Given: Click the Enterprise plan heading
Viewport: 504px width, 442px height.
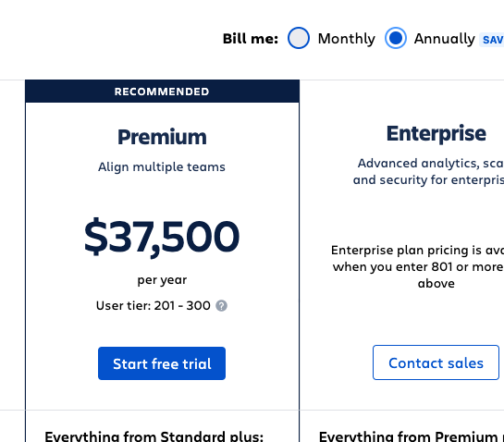Looking at the screenshot, I should click(436, 134).
